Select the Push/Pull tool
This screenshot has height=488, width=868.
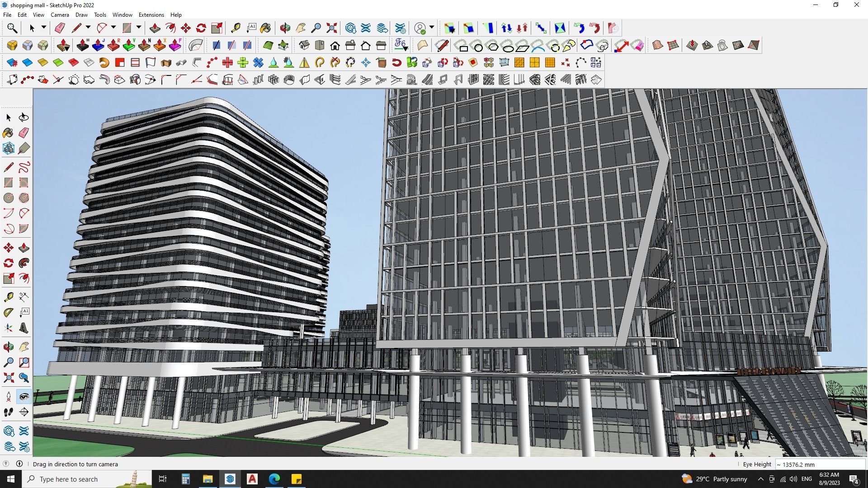(x=155, y=28)
